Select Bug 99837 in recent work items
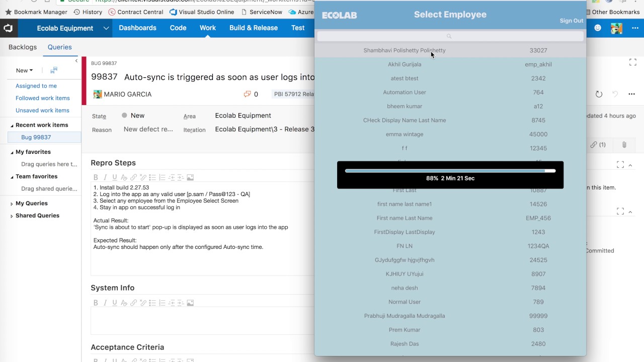Image resolution: width=644 pixels, height=362 pixels. [36, 137]
